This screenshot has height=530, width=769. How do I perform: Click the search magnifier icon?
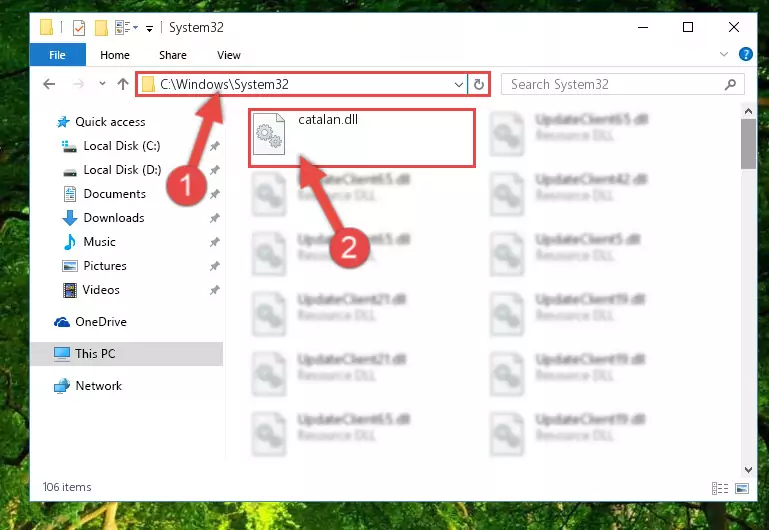click(730, 84)
